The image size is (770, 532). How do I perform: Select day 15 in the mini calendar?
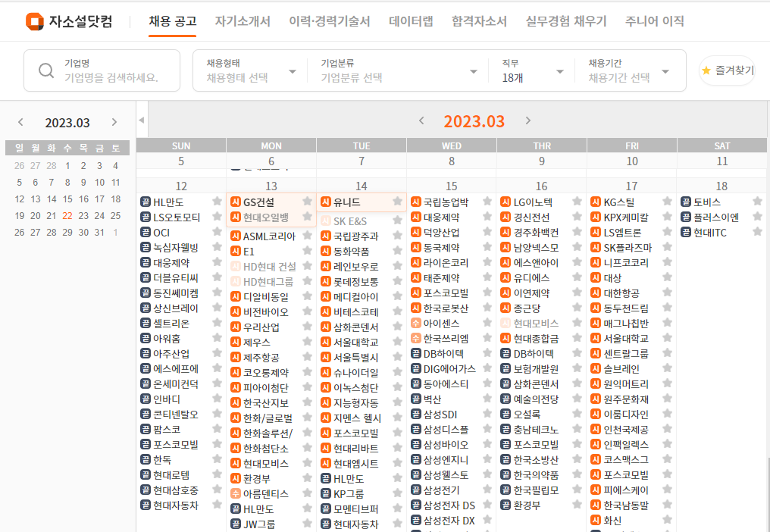click(x=67, y=199)
